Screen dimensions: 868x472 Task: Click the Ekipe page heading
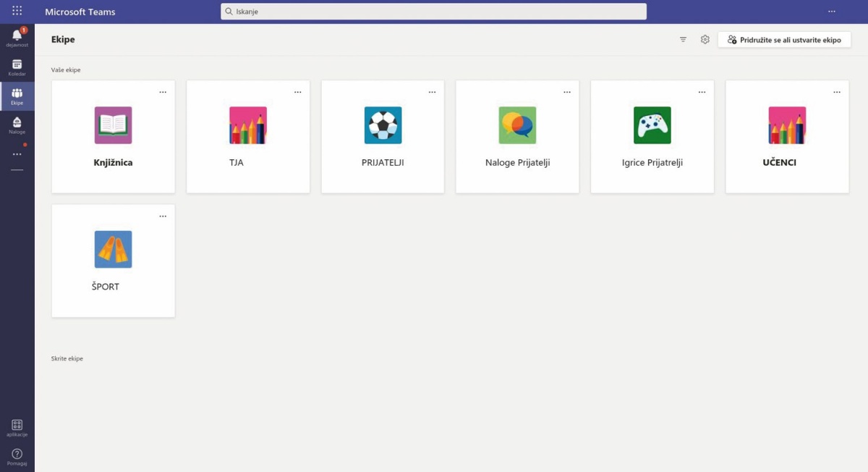(63, 40)
